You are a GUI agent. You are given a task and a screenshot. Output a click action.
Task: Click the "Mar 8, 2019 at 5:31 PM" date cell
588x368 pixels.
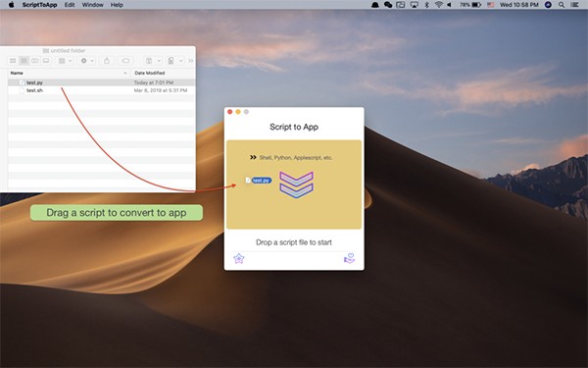161,90
